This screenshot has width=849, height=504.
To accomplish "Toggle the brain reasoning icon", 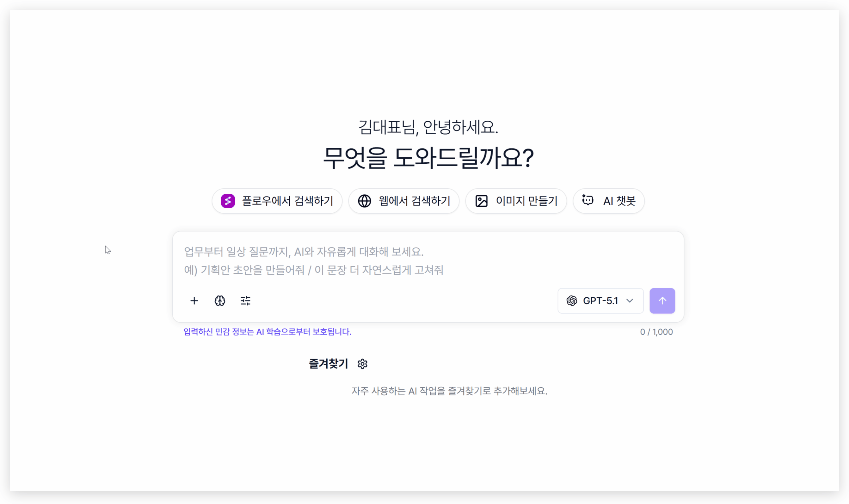I will click(220, 301).
